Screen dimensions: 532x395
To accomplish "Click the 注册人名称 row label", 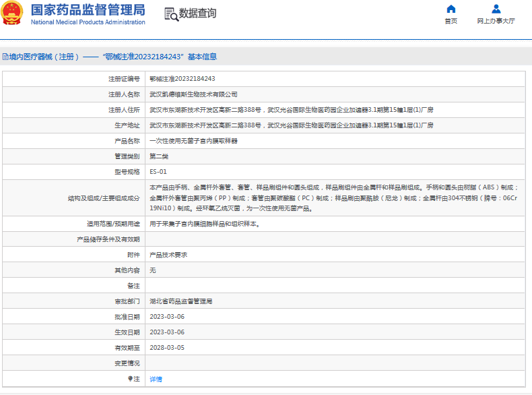I will point(124,94).
